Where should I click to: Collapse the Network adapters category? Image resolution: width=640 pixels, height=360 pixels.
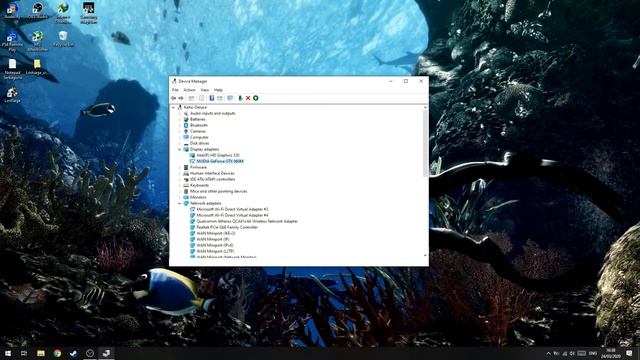180,203
